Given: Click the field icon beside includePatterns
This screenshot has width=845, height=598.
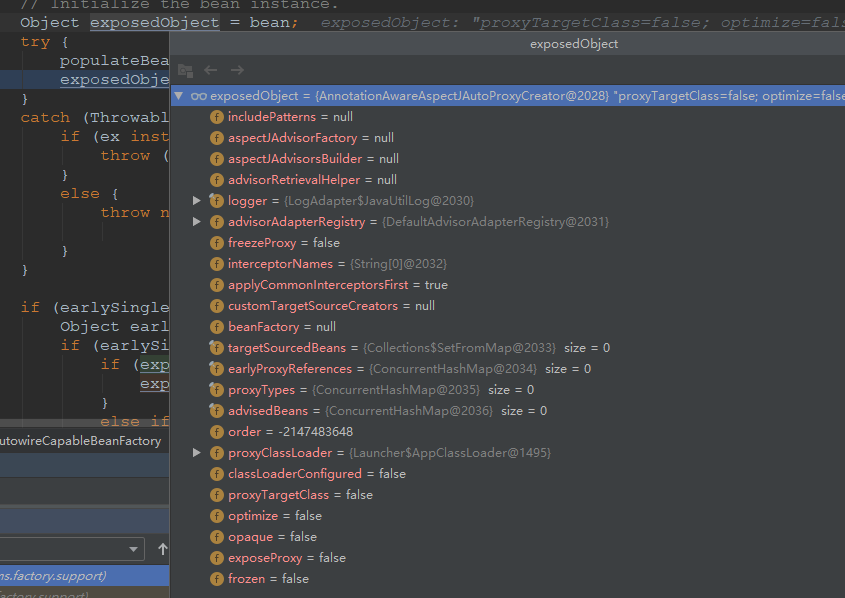Looking at the screenshot, I should [217, 117].
